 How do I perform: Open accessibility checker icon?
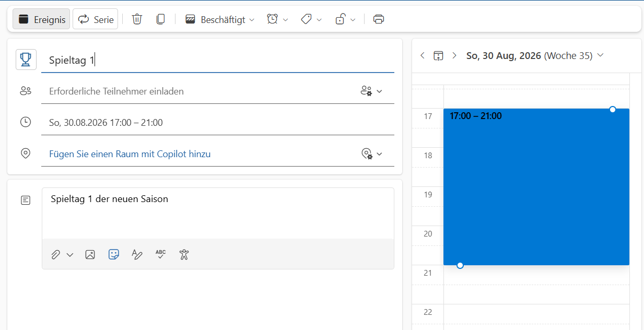tap(184, 254)
